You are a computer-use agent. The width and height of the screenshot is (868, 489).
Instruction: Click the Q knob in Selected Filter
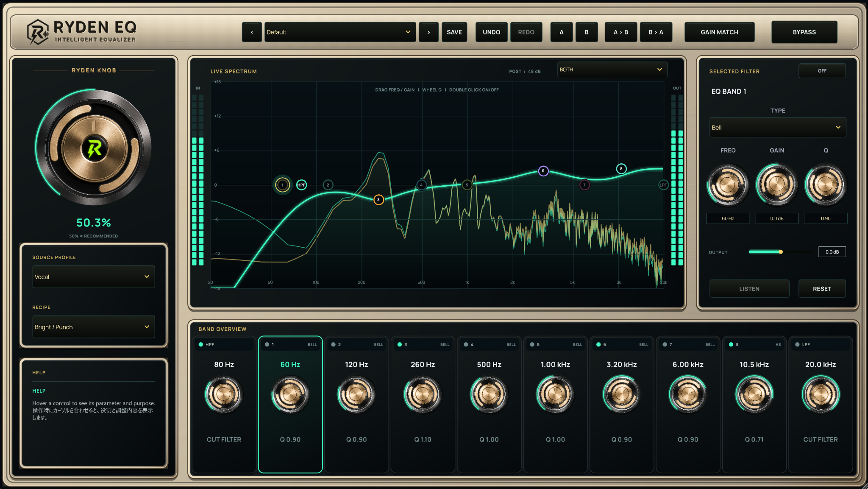tap(826, 185)
